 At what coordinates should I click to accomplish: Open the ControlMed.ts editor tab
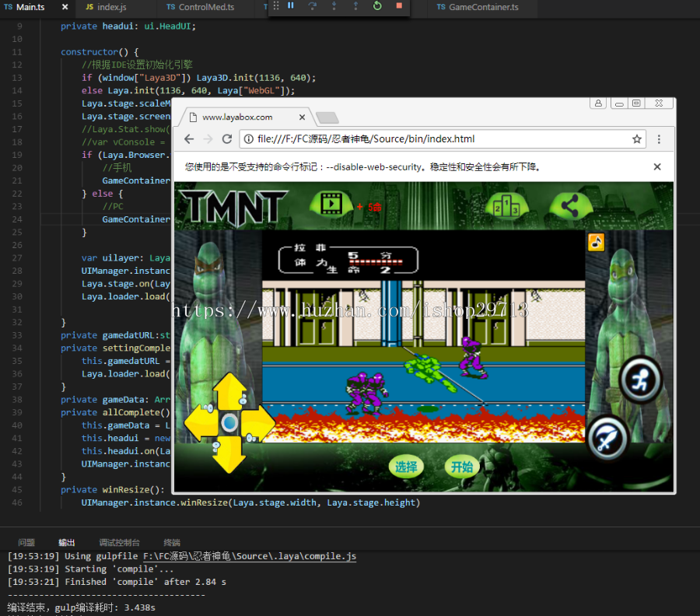(206, 7)
